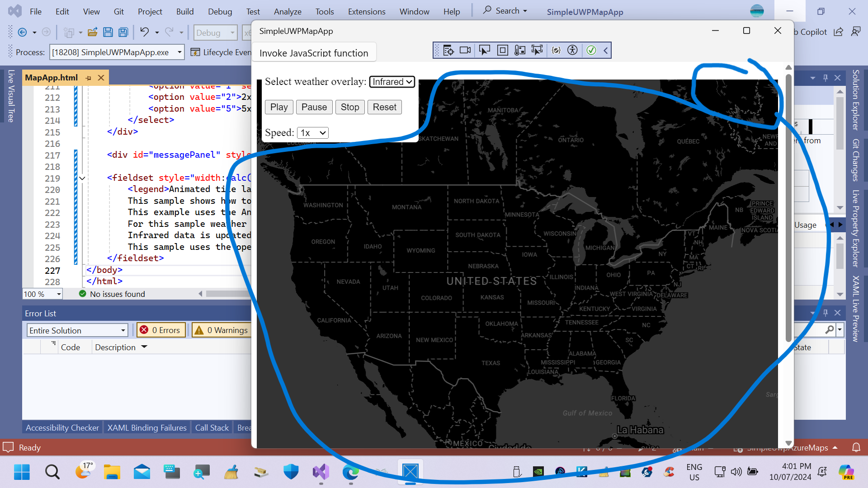Image resolution: width=868 pixels, height=488 pixels.
Task: Click the Code column header
Action: [71, 347]
